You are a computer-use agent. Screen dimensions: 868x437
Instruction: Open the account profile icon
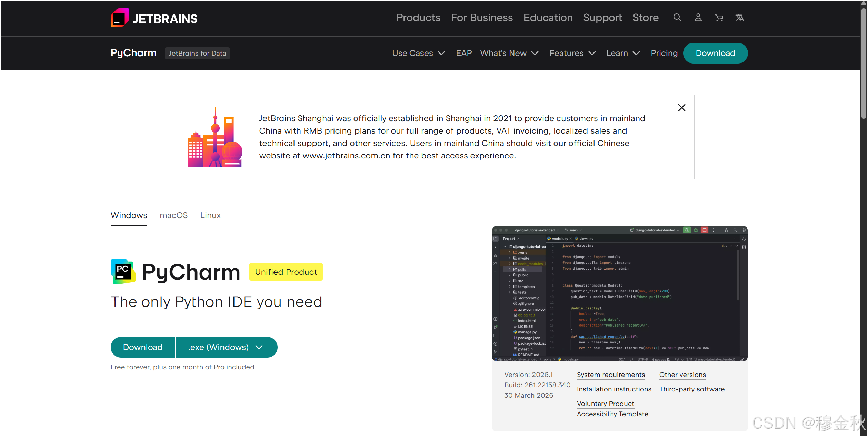click(x=698, y=18)
